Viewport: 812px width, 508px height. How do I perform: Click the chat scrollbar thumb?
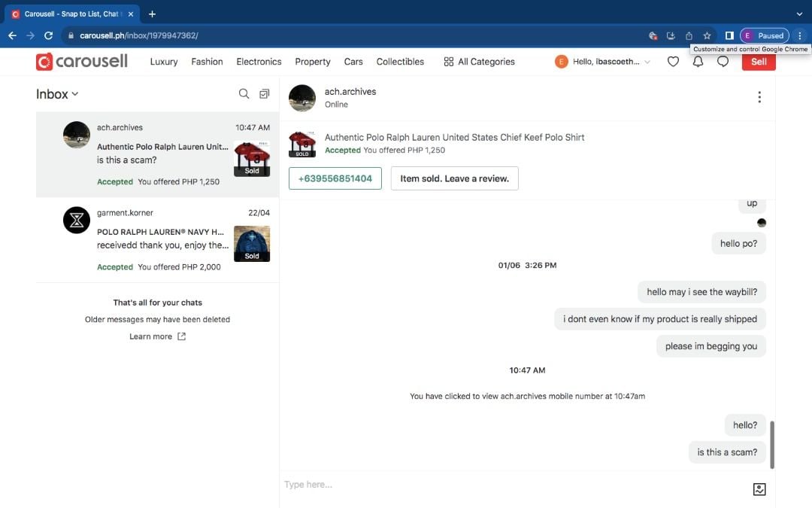point(772,444)
